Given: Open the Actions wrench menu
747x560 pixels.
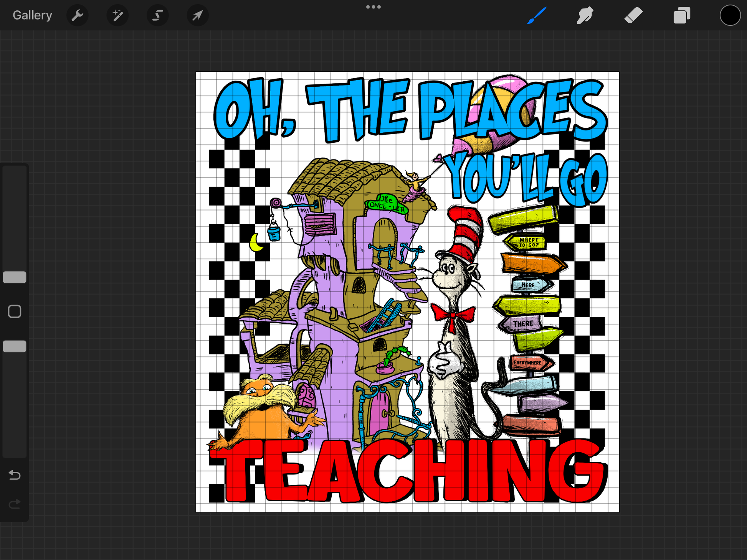Looking at the screenshot, I should [x=78, y=15].
